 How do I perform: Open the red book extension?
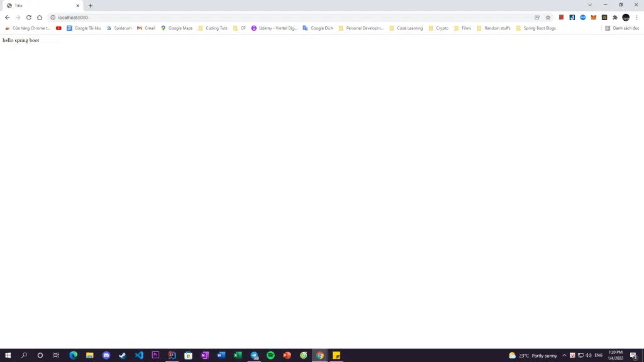[x=562, y=17]
